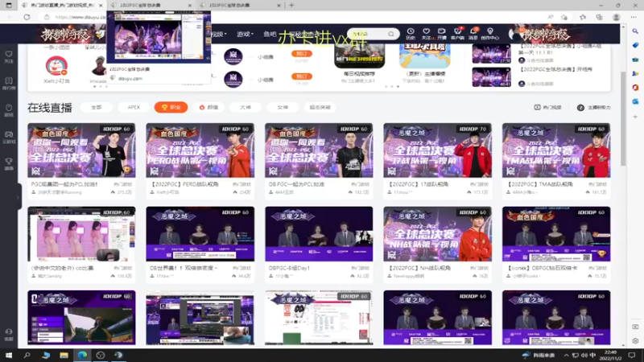
Task: Select the 女神 filter tab
Action: pyautogui.click(x=283, y=107)
